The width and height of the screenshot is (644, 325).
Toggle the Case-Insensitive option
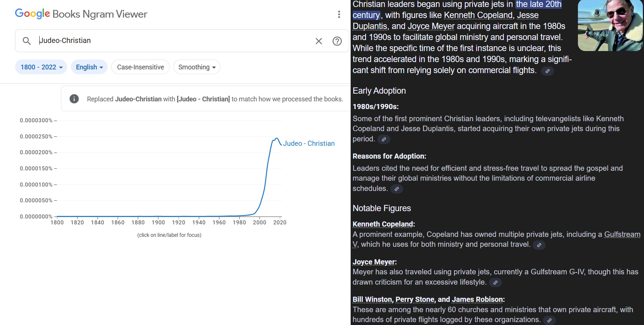140,67
